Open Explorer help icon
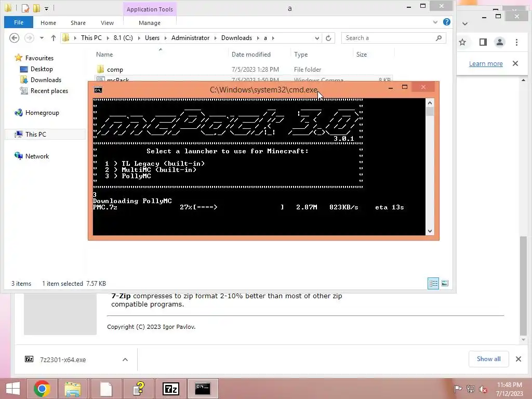This screenshot has width=532, height=399. (x=446, y=22)
